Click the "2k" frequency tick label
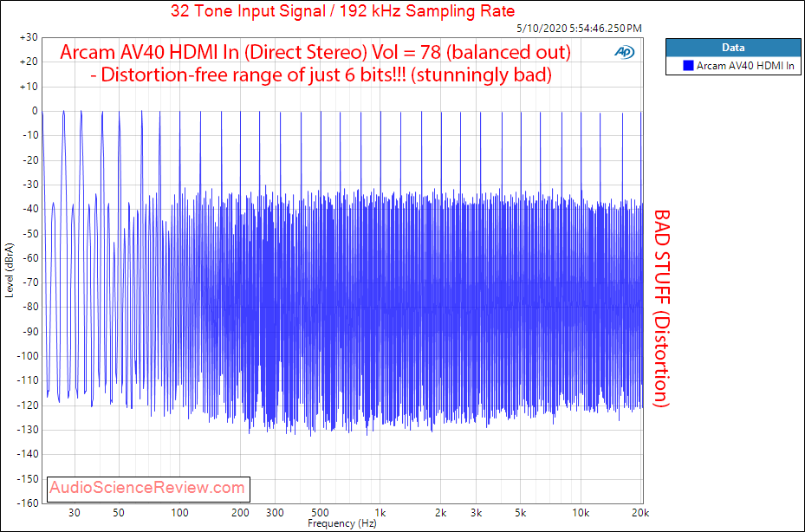This screenshot has width=805, height=532. pos(440,512)
